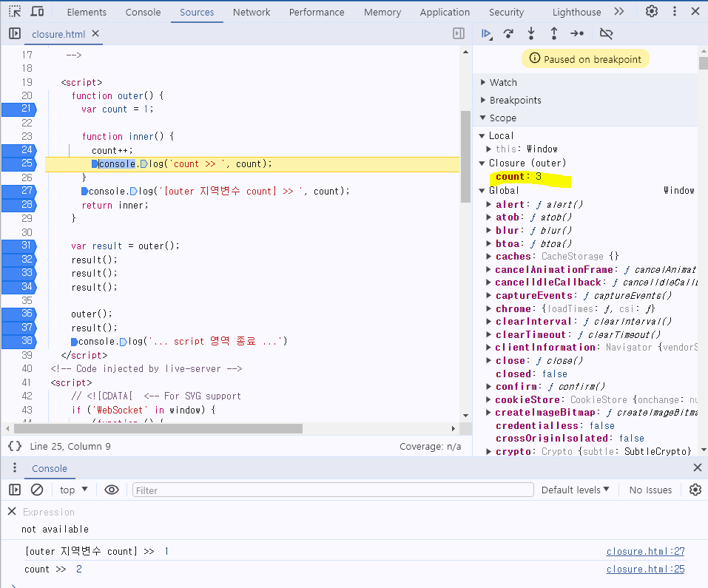
Task: Toggle breakpoint on line 24
Action: 19,150
